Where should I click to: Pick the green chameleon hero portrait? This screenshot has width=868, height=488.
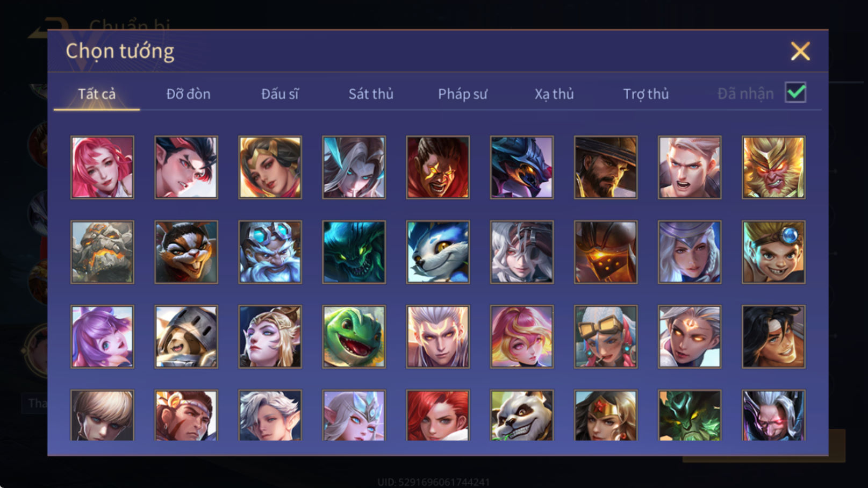coord(354,337)
